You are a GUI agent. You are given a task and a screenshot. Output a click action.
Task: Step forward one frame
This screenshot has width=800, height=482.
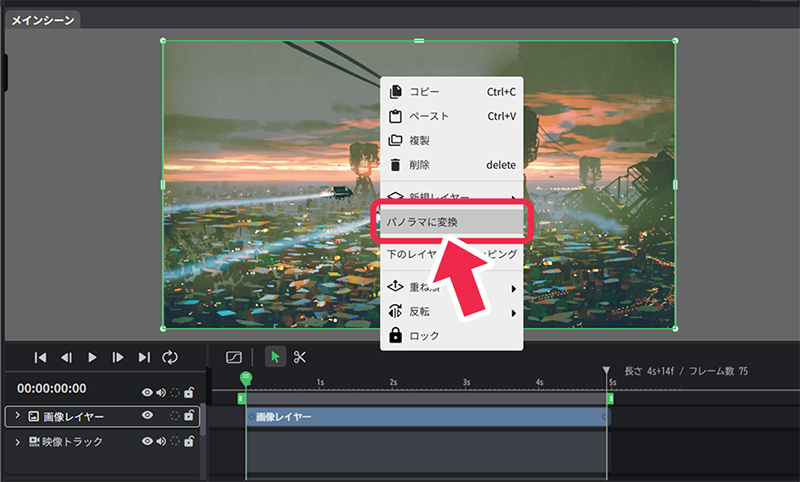point(118,358)
